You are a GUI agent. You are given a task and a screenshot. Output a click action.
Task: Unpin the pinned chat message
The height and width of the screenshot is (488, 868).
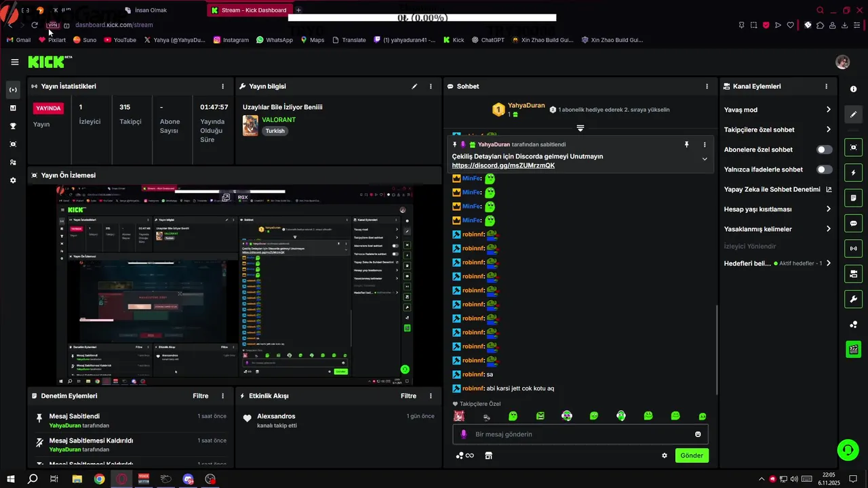686,144
